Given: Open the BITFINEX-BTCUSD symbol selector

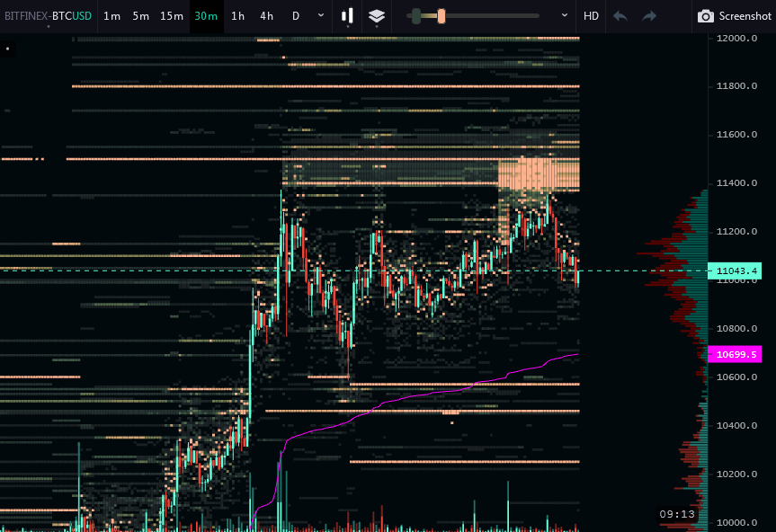Looking at the screenshot, I should (48, 16).
